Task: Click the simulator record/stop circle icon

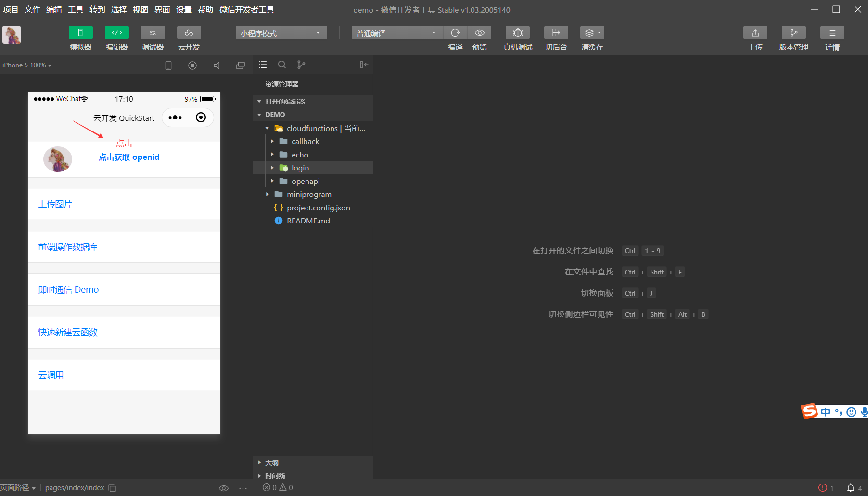Action: coord(192,65)
